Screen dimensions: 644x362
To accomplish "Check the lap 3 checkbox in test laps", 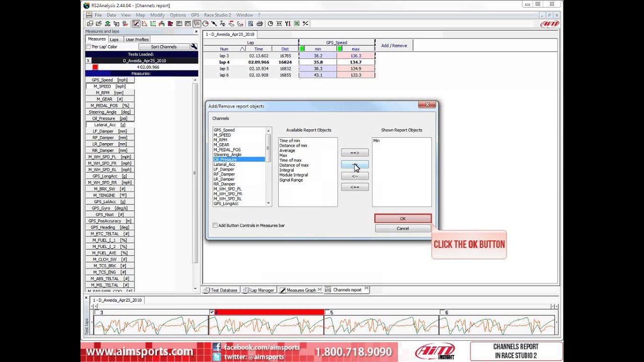I will tap(97, 312).
